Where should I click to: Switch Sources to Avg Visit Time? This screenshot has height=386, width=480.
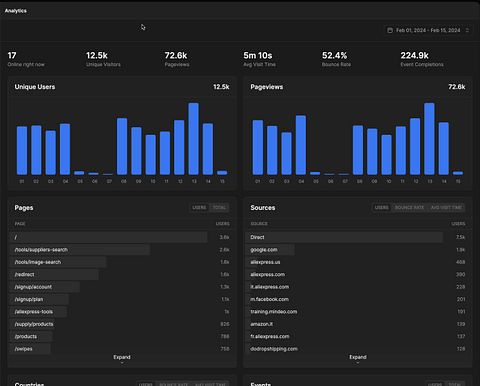click(446, 207)
